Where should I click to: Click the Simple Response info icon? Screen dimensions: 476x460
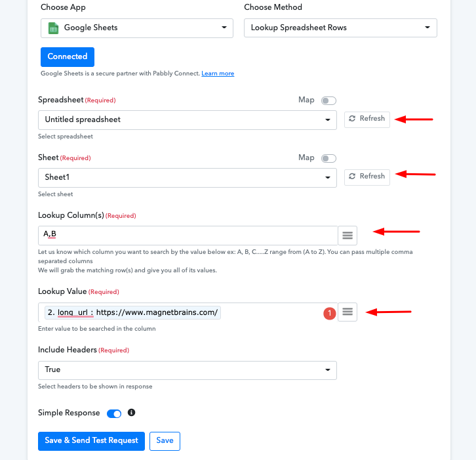[x=131, y=413]
